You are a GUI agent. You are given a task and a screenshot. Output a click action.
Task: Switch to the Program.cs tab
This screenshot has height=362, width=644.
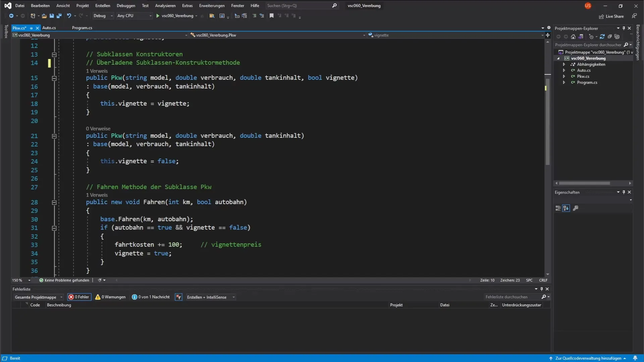(82, 28)
